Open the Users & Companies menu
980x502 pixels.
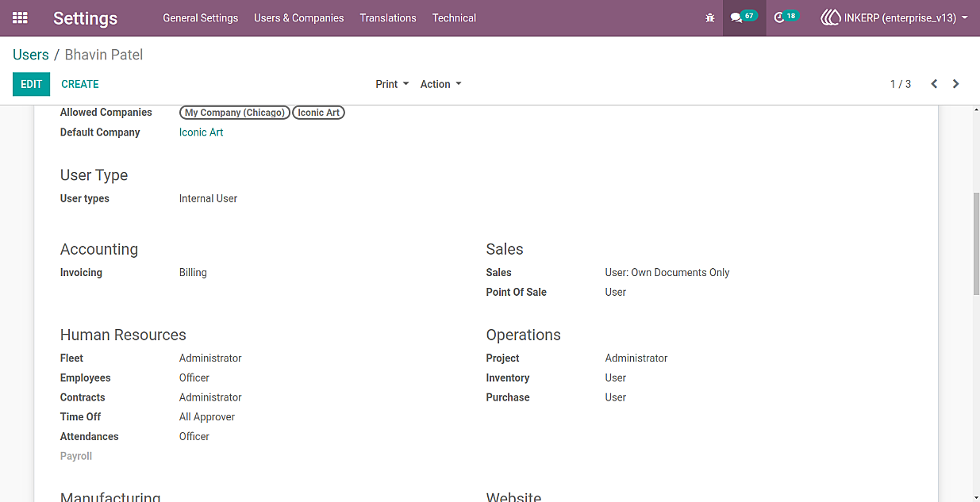click(299, 17)
